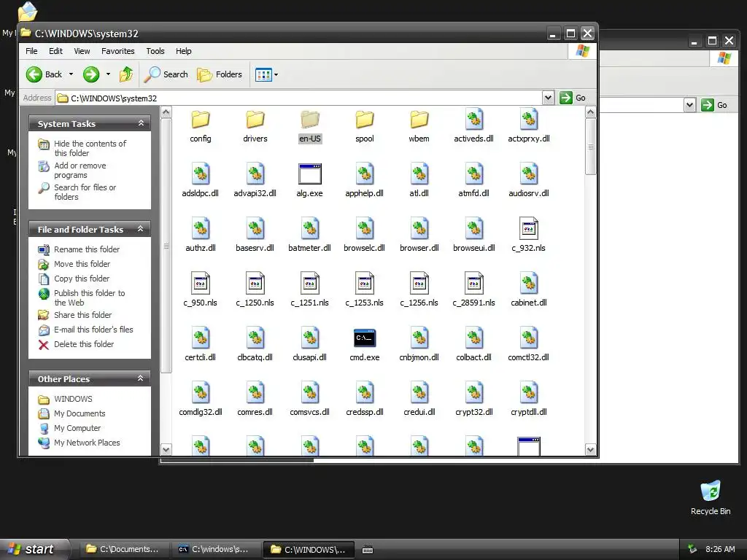The image size is (747, 560).
Task: Collapse the System Tasks panel
Action: point(141,123)
